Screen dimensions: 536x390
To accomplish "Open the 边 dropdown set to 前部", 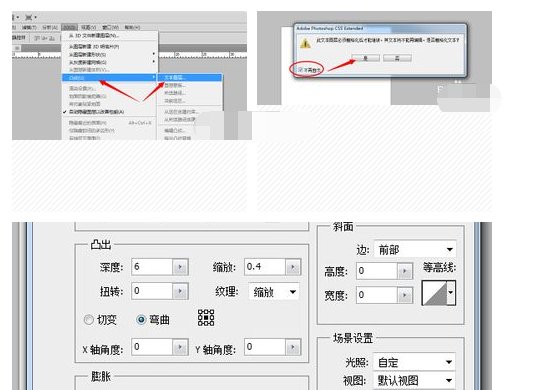I will (x=415, y=250).
